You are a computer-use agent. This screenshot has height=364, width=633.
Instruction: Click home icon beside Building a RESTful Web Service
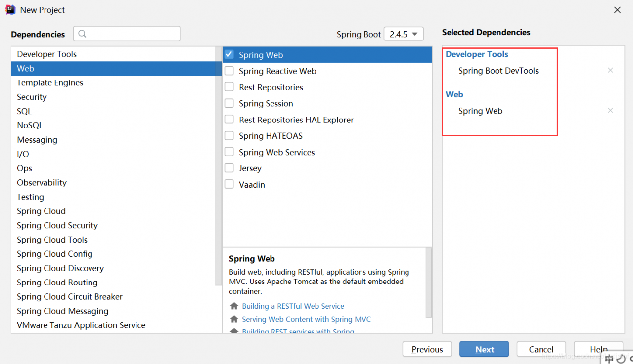234,306
